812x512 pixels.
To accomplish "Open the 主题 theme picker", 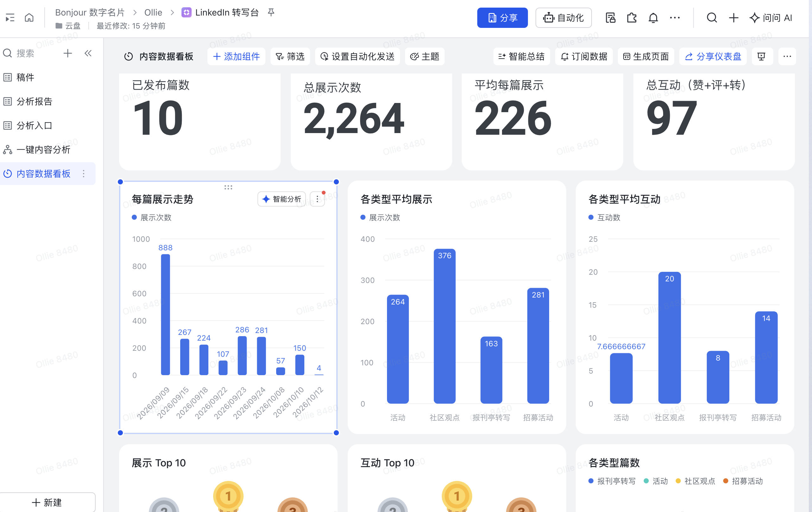I will pyautogui.click(x=425, y=56).
